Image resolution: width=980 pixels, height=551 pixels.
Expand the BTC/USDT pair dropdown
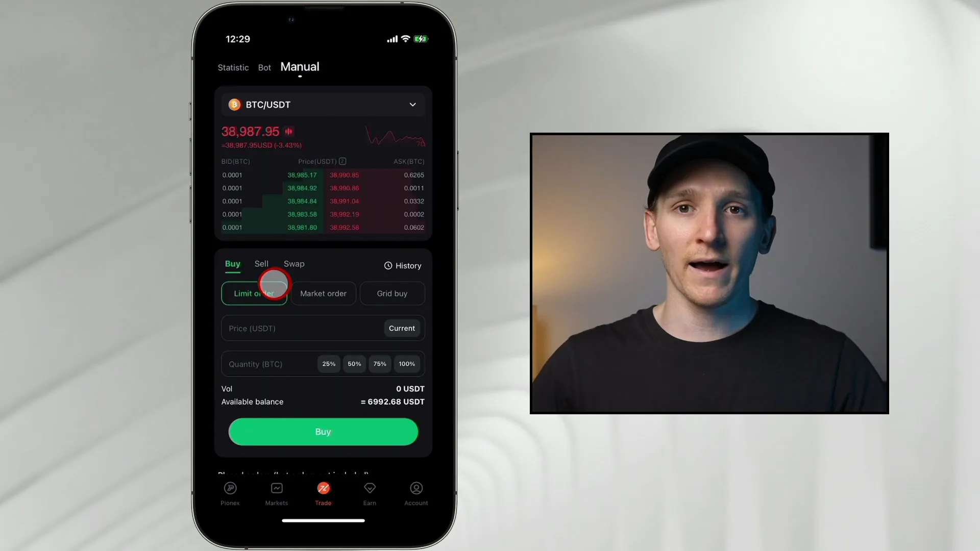[412, 104]
